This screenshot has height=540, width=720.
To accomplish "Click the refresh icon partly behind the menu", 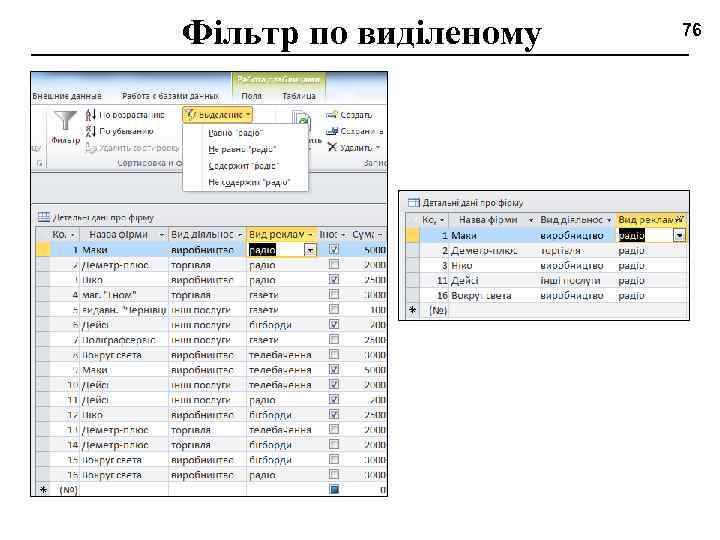I will (x=302, y=120).
